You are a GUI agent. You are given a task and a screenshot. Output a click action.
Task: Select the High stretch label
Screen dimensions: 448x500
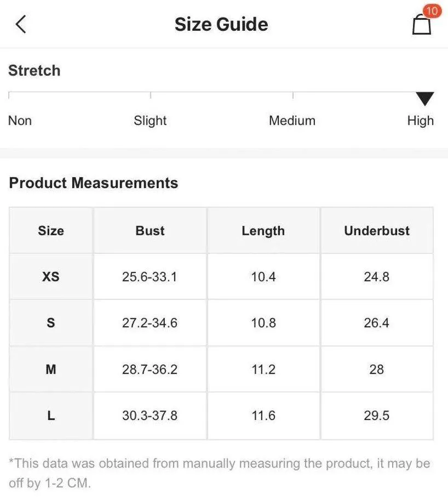[421, 121]
